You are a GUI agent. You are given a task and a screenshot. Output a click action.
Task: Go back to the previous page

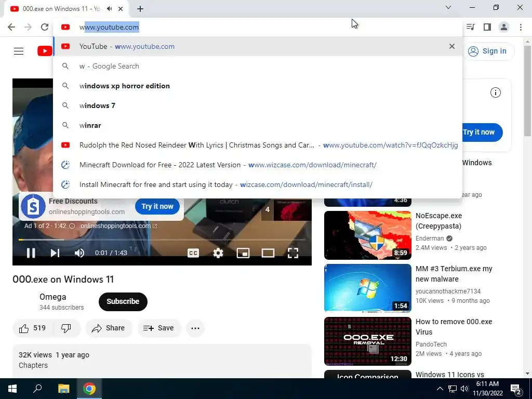click(11, 27)
